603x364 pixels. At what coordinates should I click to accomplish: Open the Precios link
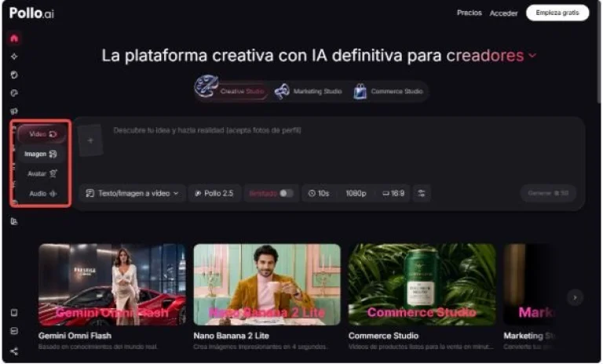click(470, 13)
